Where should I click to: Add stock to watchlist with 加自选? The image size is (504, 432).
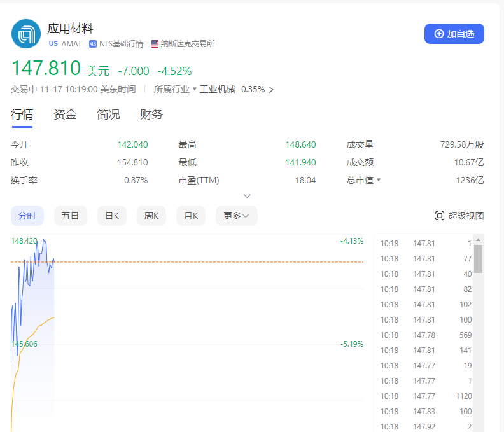[x=454, y=34]
